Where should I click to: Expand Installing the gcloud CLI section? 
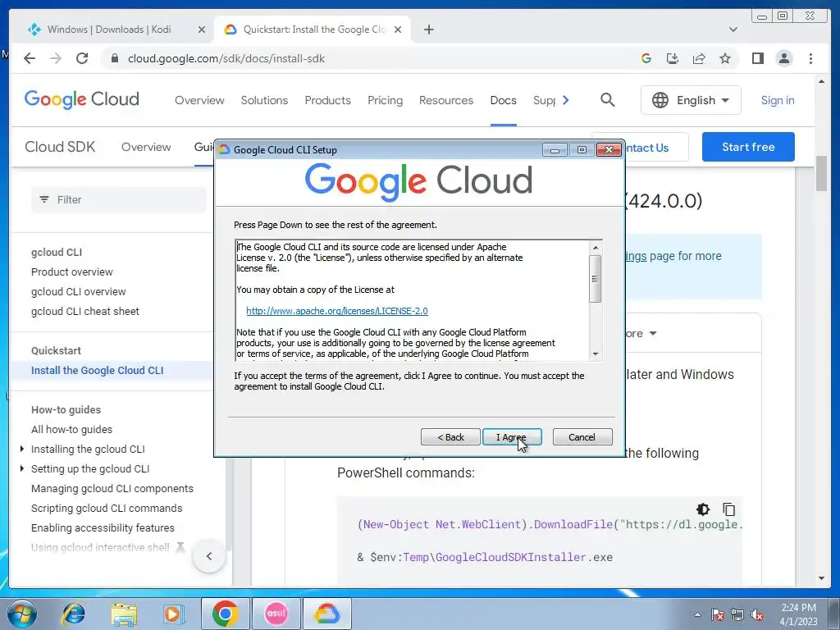click(22, 449)
